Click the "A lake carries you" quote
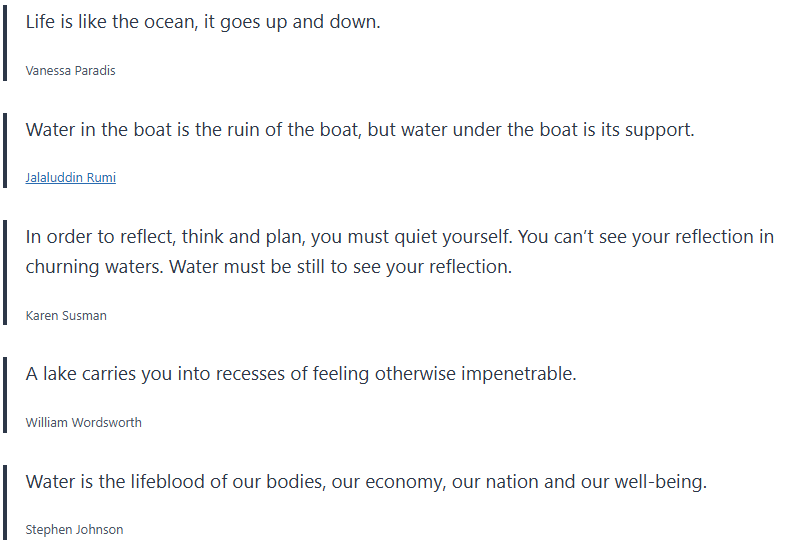 301,374
